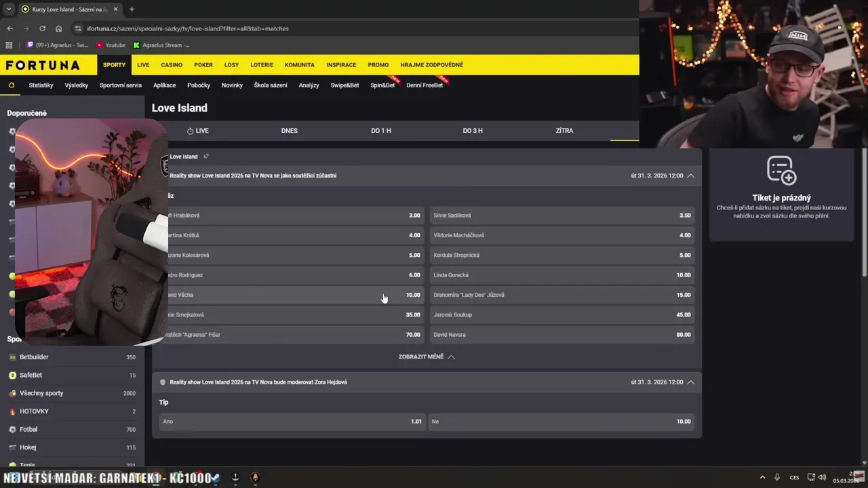868x488 pixels.
Task: Go back with the browser back arrow
Action: tap(9, 28)
